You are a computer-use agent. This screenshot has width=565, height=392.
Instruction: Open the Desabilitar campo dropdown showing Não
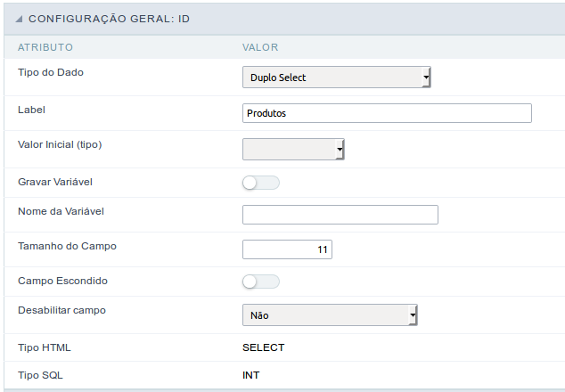tap(330, 315)
